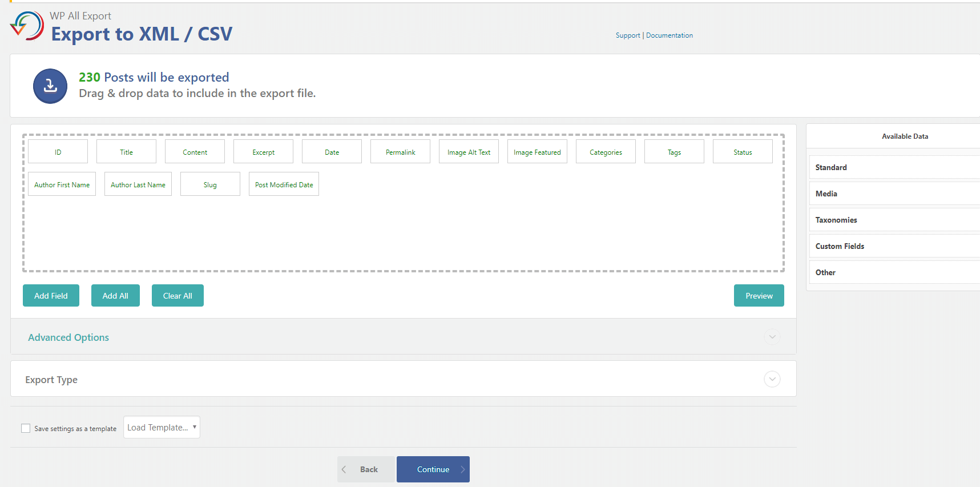Go Back to the previous step
This screenshot has width=980, height=487.
[366, 469]
